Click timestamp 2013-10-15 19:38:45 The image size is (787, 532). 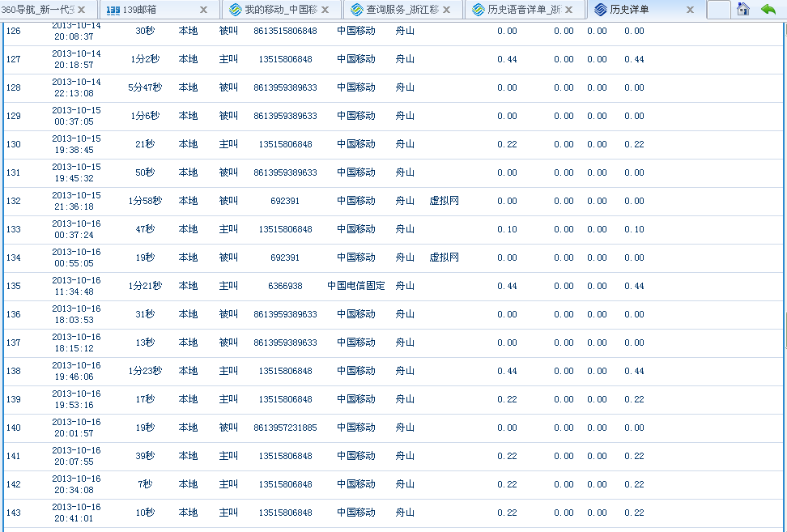coord(76,144)
